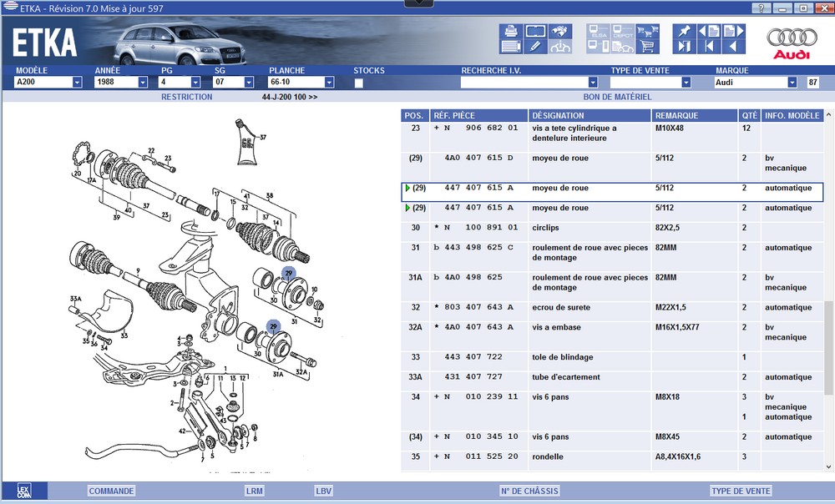Viewport: 835px width, 504px height.
Task: Toggle the STOCKS checkbox
Action: [359, 83]
